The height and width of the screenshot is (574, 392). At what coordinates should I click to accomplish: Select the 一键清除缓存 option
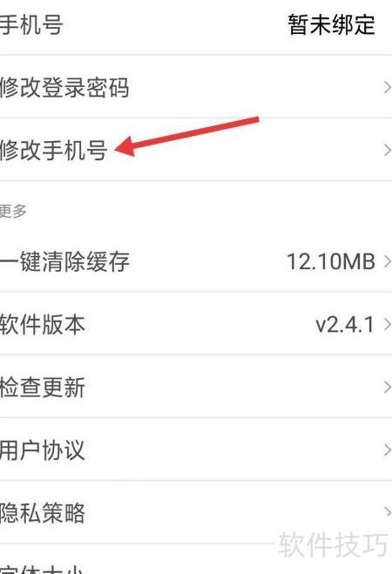tap(196, 261)
